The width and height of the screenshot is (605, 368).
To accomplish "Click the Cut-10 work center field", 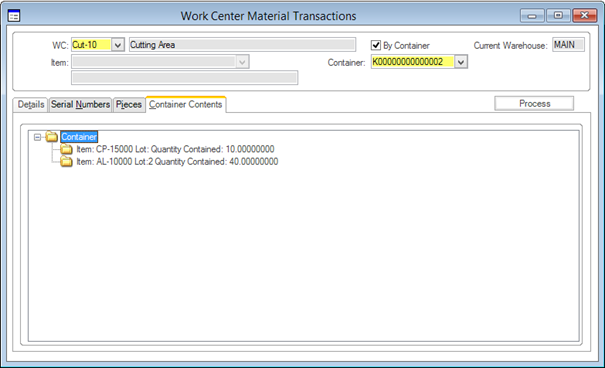I will click(91, 45).
